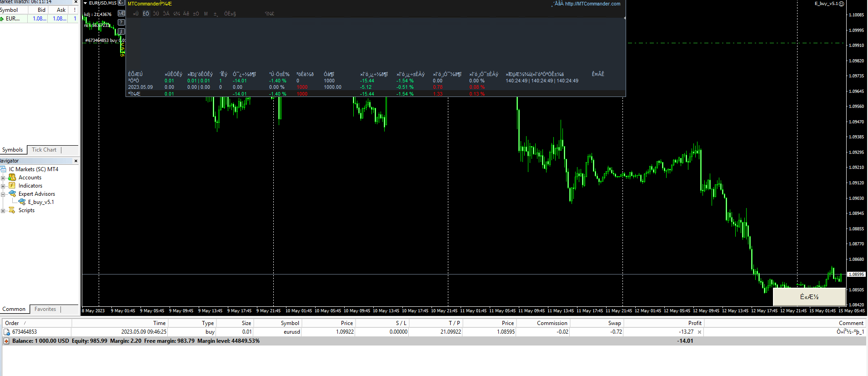Select the first MTCommander tab
The image size is (868, 376).
click(x=135, y=14)
